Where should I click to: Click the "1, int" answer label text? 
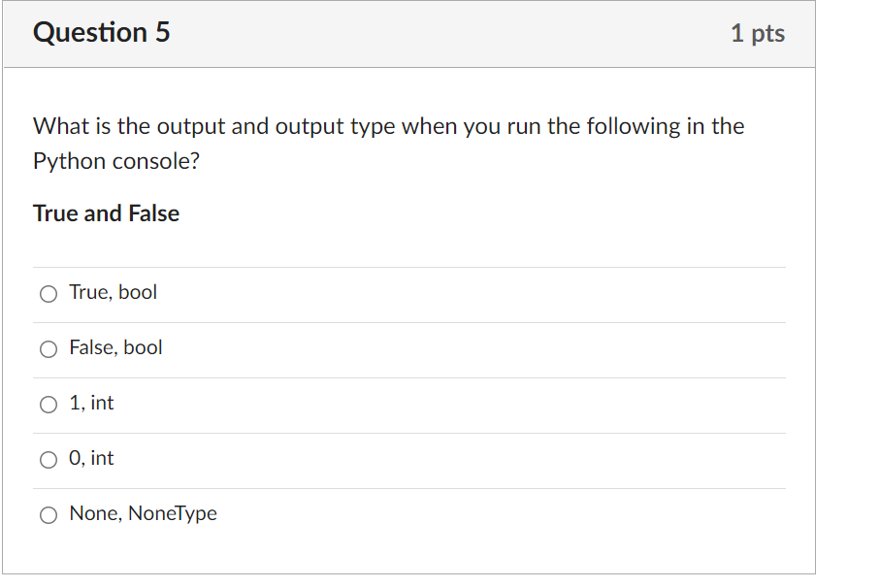(x=91, y=404)
